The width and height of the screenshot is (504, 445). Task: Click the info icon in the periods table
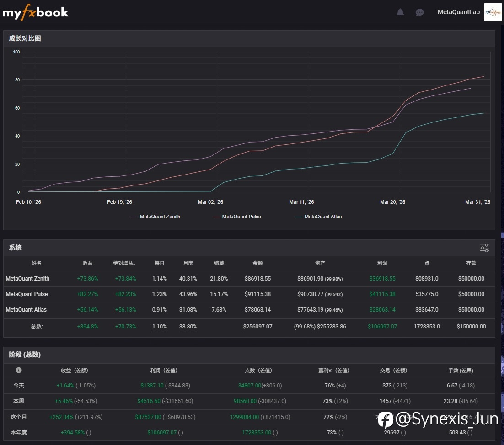coord(19,370)
